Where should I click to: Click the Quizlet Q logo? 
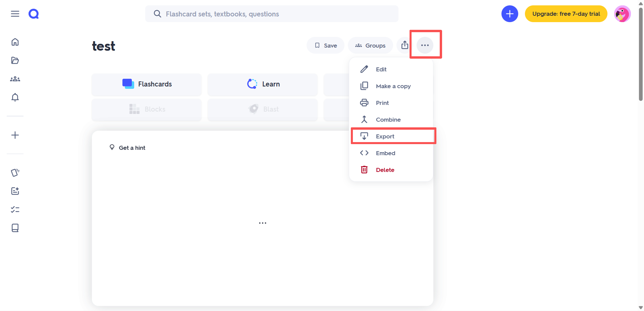[34, 14]
